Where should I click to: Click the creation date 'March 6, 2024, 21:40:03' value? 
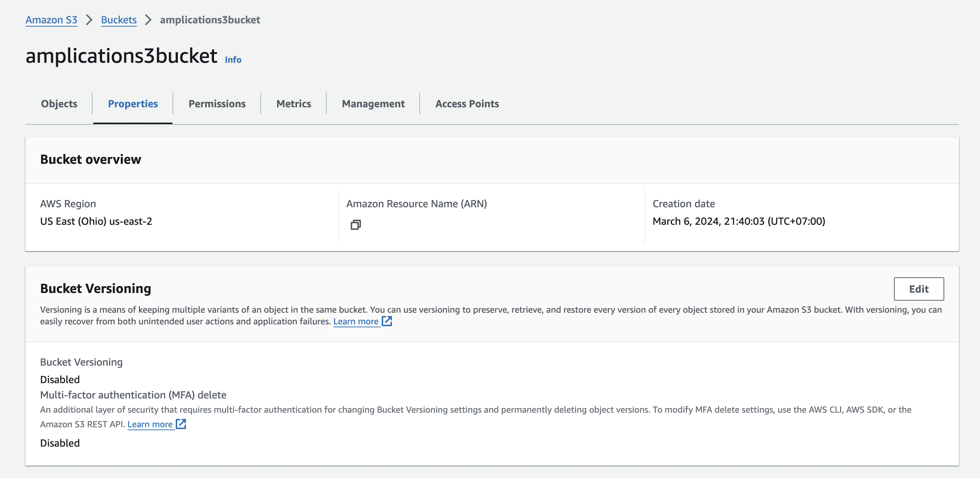[x=739, y=221]
